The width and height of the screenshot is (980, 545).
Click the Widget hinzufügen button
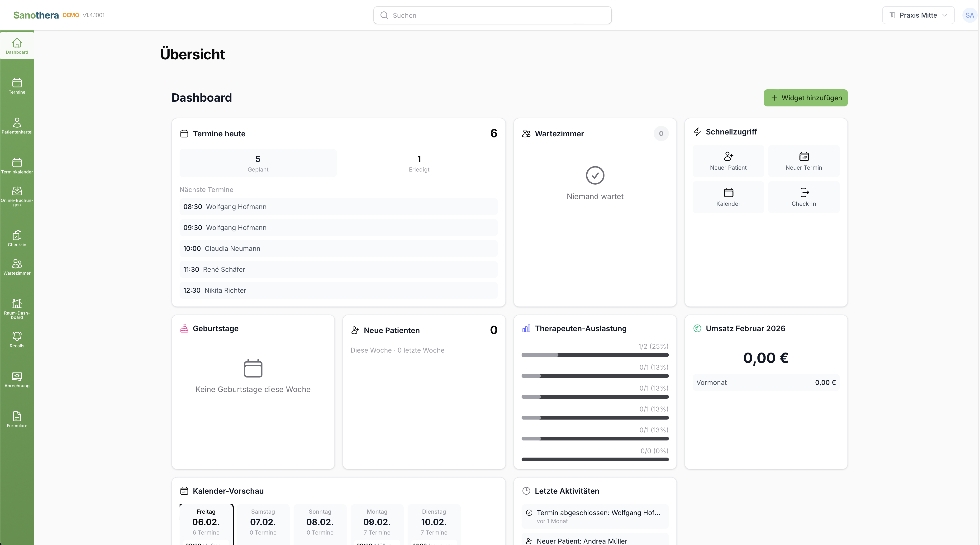click(x=805, y=98)
